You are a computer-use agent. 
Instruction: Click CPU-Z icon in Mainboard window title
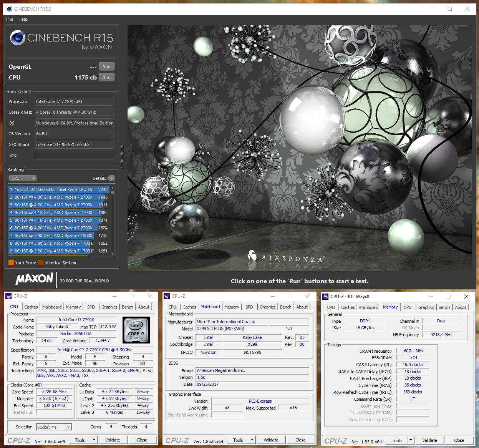[167, 296]
